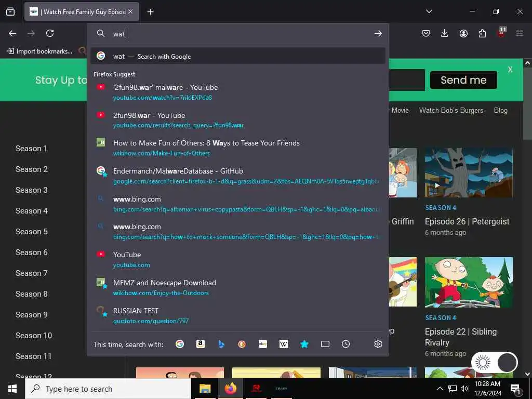
Task: Open the list all tabs chevron
Action: (429, 11)
